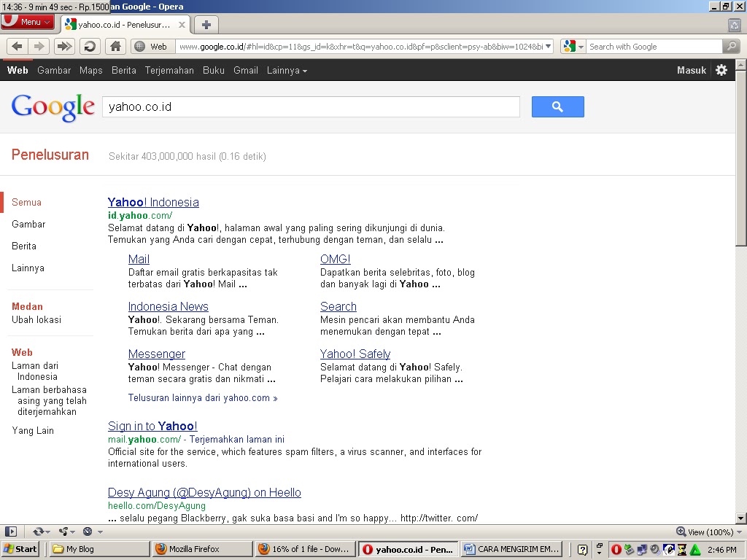This screenshot has height=560, width=747.
Task: Go back with the Back arrow
Action: coord(18,46)
